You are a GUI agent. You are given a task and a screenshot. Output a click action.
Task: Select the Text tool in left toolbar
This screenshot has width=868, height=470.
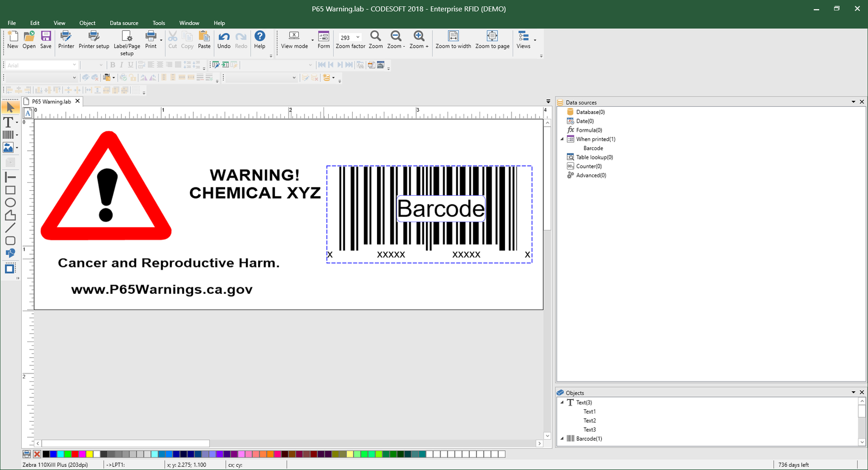(x=8, y=123)
